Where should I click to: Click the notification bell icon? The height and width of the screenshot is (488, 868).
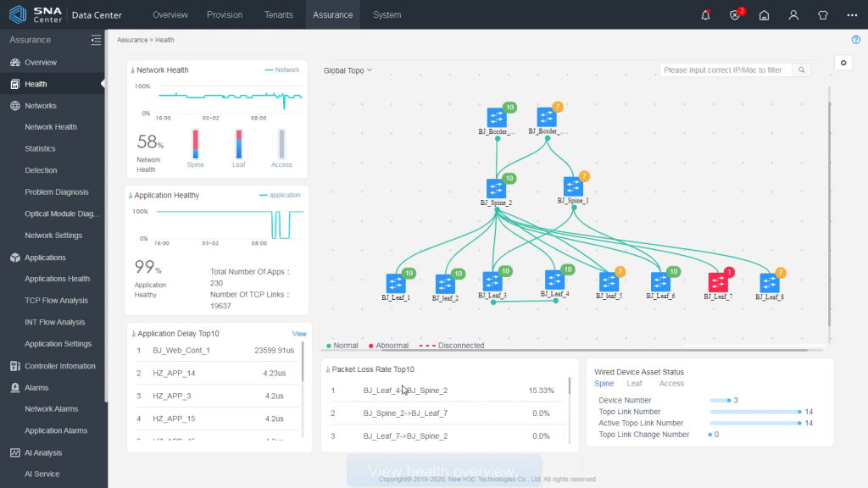(x=705, y=14)
